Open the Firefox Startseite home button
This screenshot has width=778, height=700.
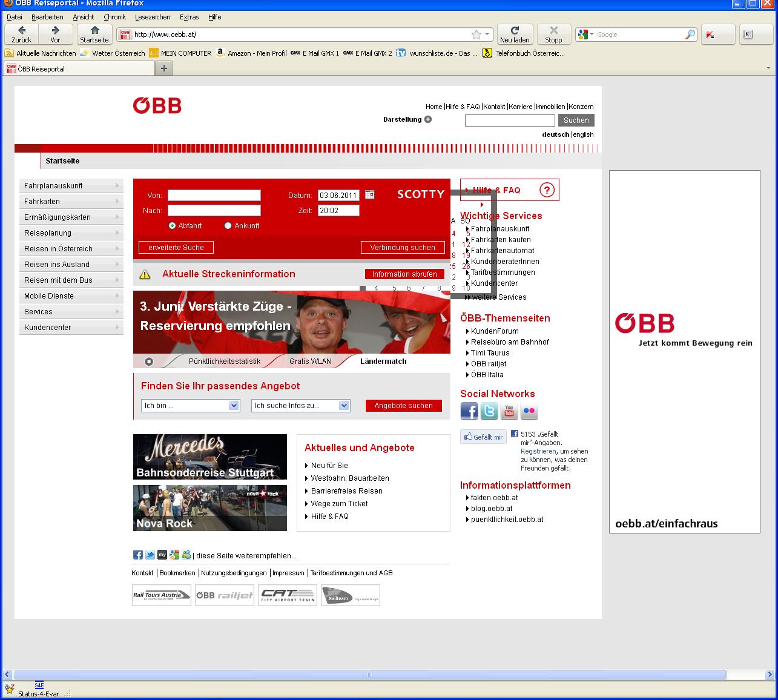pos(94,34)
